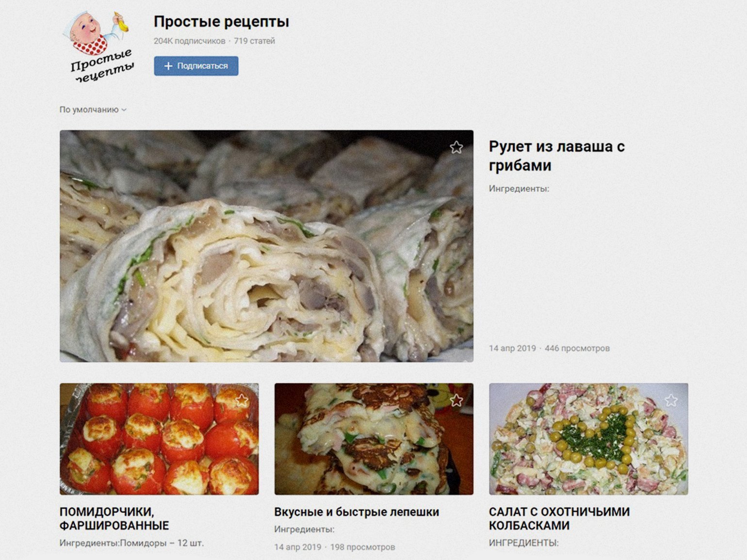747x560 pixels.
Task: Bookmark the Салат с охотничьими колбасками star
Action: [x=671, y=400]
